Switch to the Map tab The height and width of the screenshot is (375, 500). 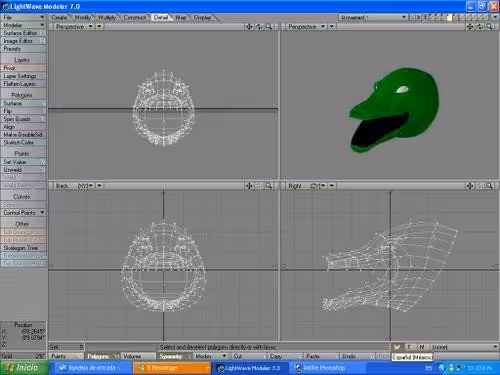tap(181, 17)
